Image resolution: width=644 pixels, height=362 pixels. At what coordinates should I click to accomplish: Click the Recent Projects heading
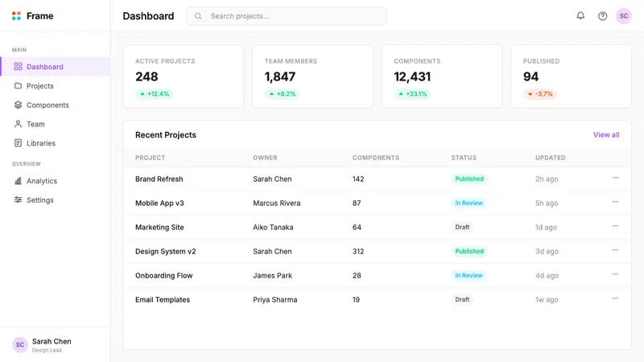coord(166,134)
